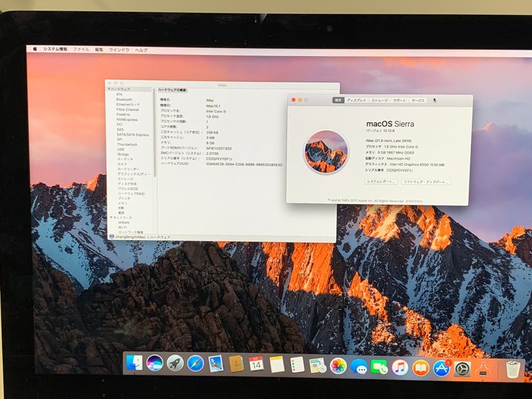The image size is (532, 399).
Task: Open iBooks orange book icon
Action: point(421,368)
